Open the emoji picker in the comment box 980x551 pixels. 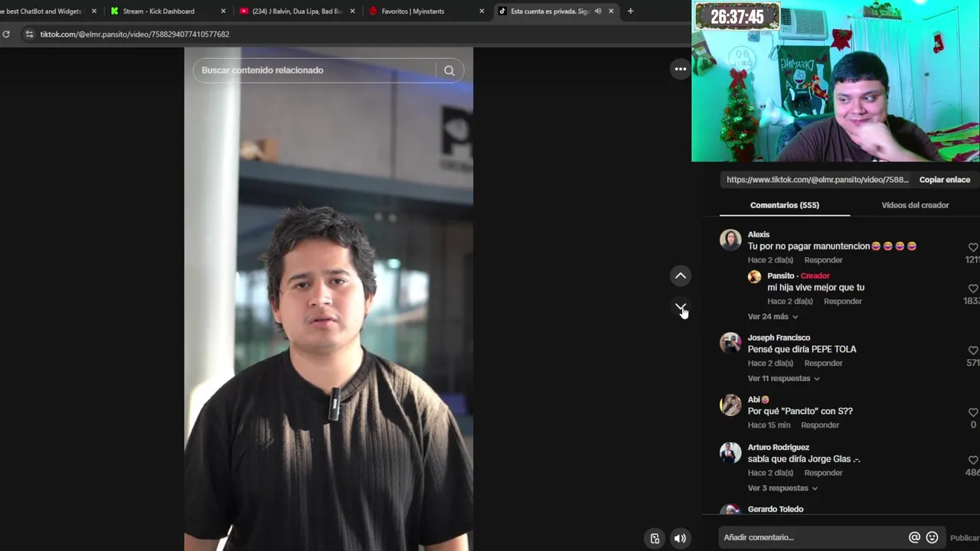click(932, 537)
